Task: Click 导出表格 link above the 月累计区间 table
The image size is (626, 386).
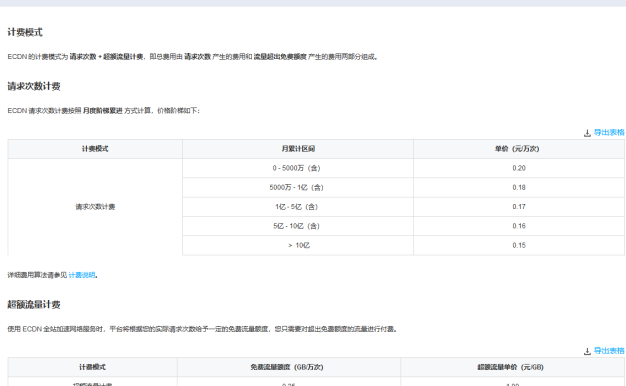Action: 609,133
